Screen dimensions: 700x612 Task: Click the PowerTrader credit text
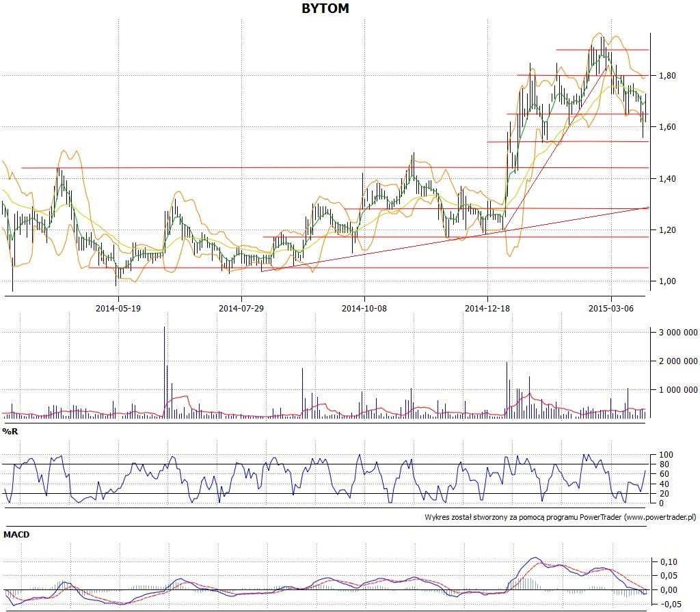(561, 518)
